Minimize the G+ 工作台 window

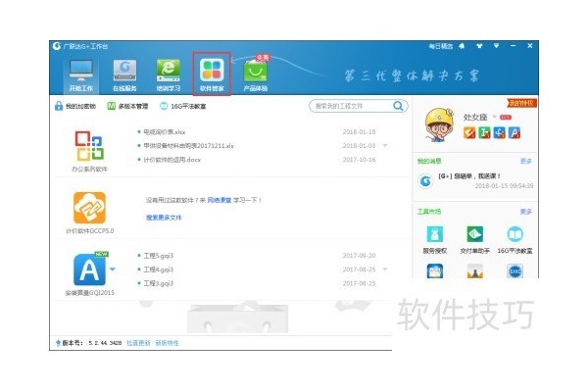(x=513, y=46)
